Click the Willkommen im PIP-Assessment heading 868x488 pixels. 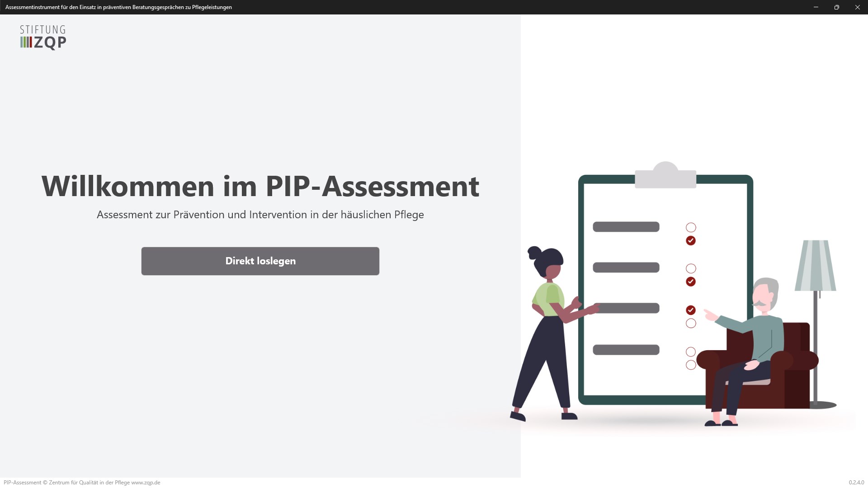[260, 186]
